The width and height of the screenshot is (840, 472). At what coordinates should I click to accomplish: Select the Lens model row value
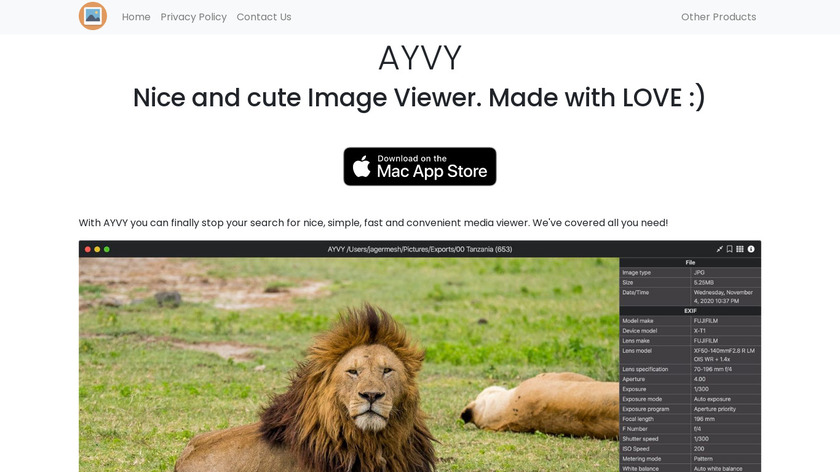(725, 355)
